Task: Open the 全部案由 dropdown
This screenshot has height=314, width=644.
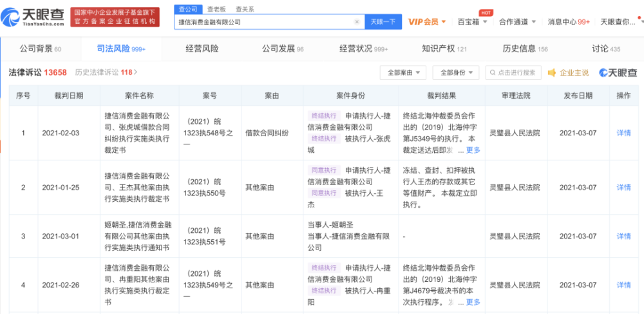Action: point(403,73)
